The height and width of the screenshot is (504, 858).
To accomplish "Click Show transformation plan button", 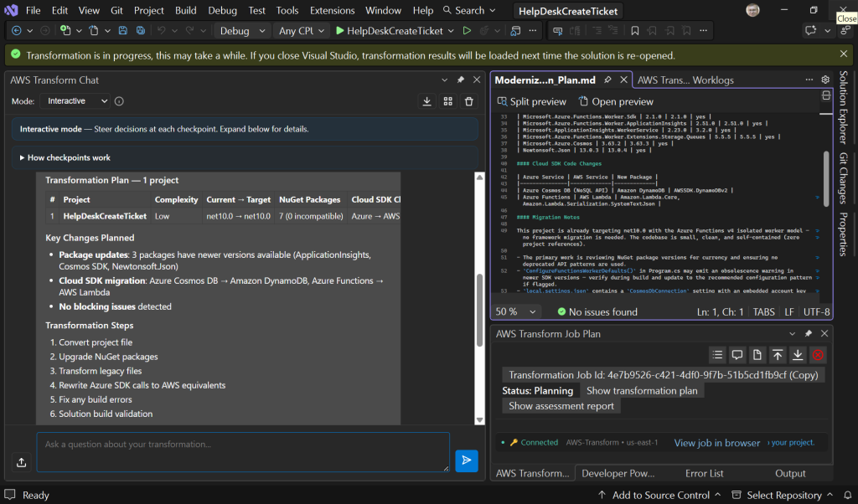I will point(642,390).
